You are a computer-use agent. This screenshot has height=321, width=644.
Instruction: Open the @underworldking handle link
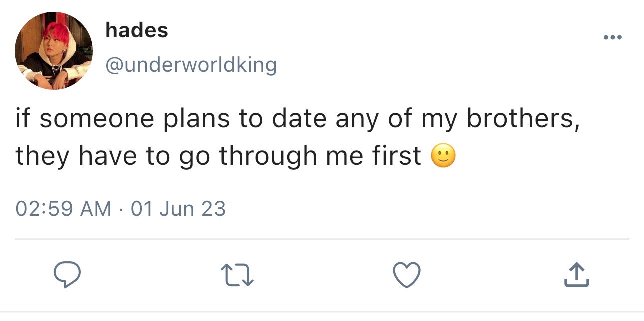pyautogui.click(x=191, y=64)
